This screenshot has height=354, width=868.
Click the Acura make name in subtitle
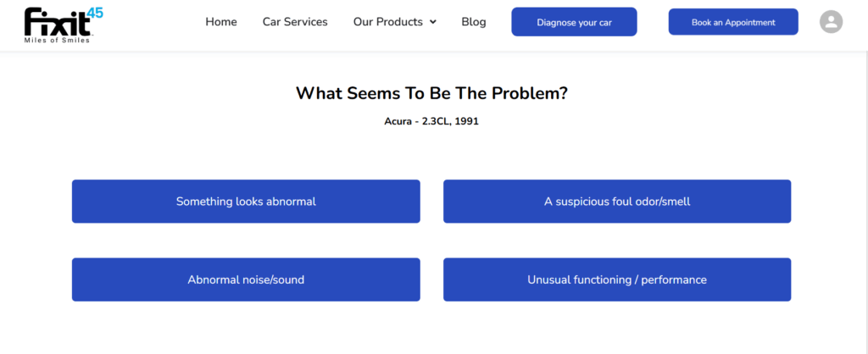(398, 121)
